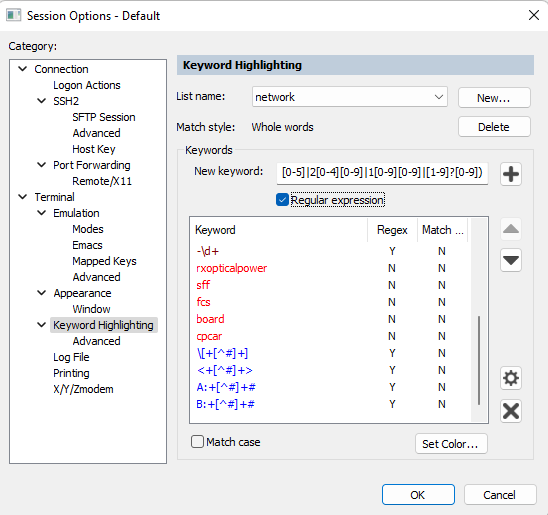This screenshot has width=548, height=515.
Task: Enable the Match case checkbox
Action: (x=197, y=442)
